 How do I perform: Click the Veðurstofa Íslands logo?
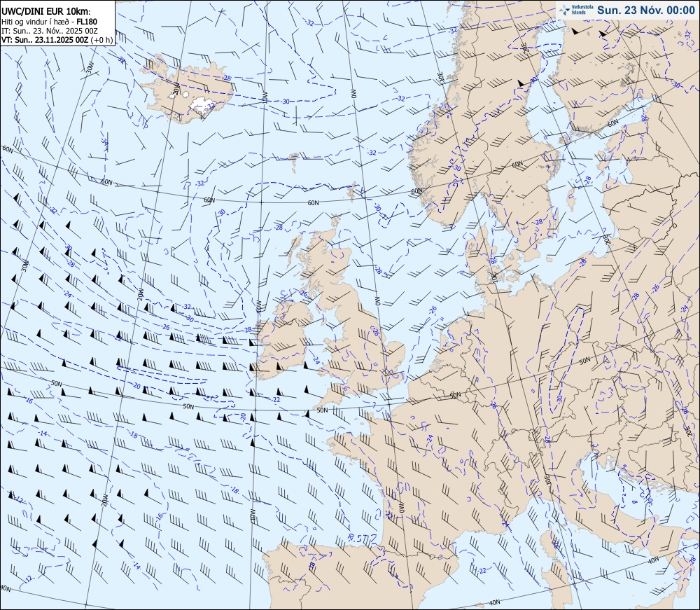click(x=575, y=10)
